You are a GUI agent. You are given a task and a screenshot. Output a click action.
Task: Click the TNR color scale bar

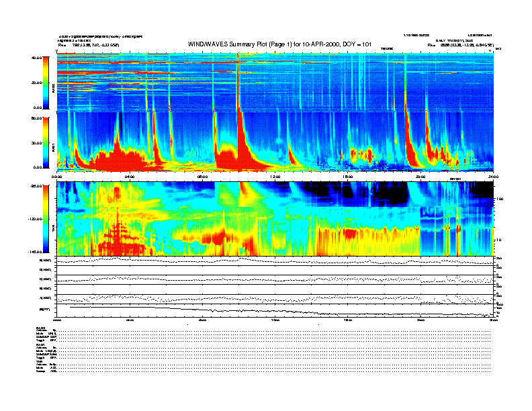45,219
